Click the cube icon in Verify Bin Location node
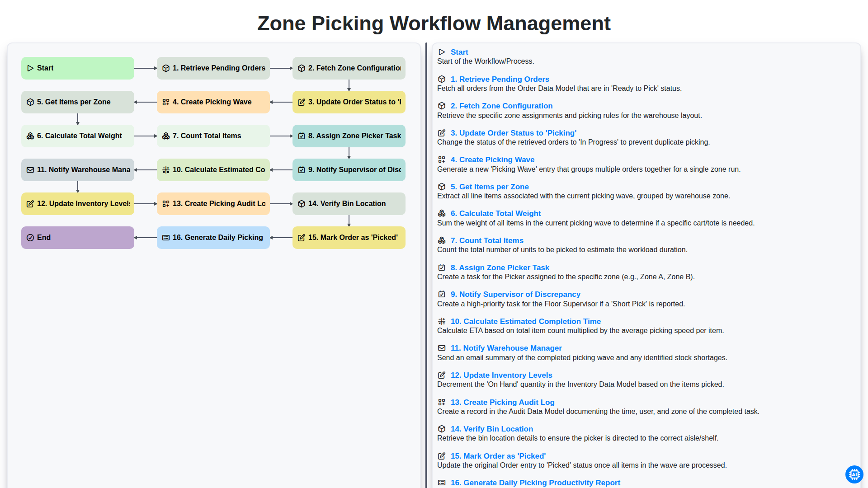868x488 pixels. [x=302, y=204]
